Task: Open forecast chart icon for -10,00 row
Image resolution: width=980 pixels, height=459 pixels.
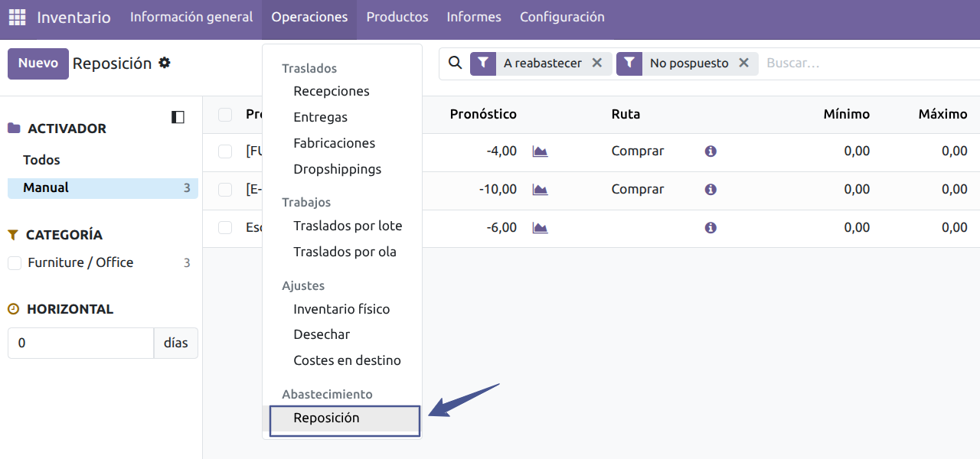Action: [x=541, y=190]
